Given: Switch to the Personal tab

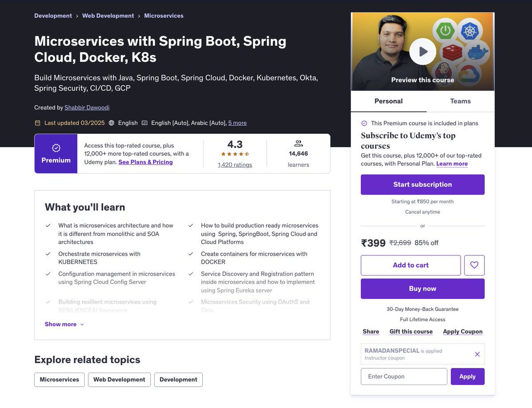Looking at the screenshot, I should 388,101.
